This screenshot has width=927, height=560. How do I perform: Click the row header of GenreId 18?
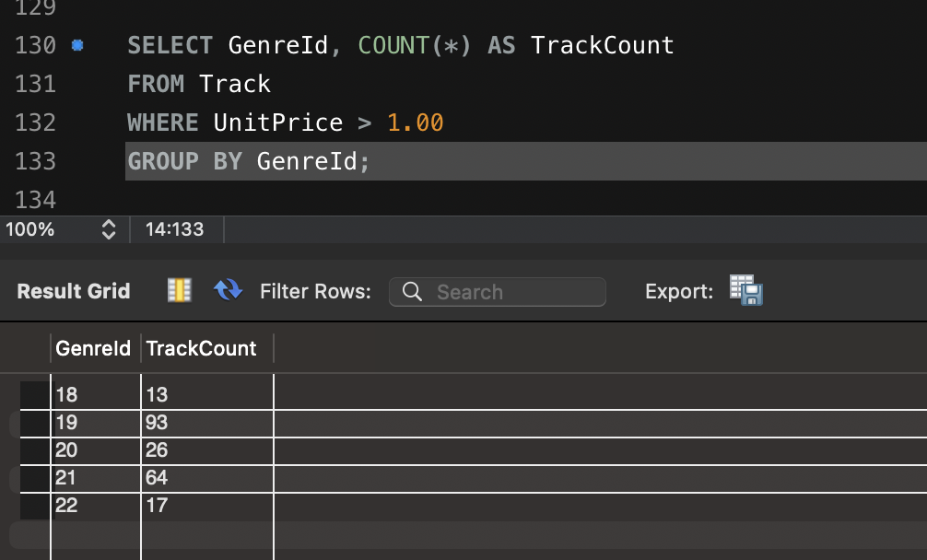click(x=35, y=394)
